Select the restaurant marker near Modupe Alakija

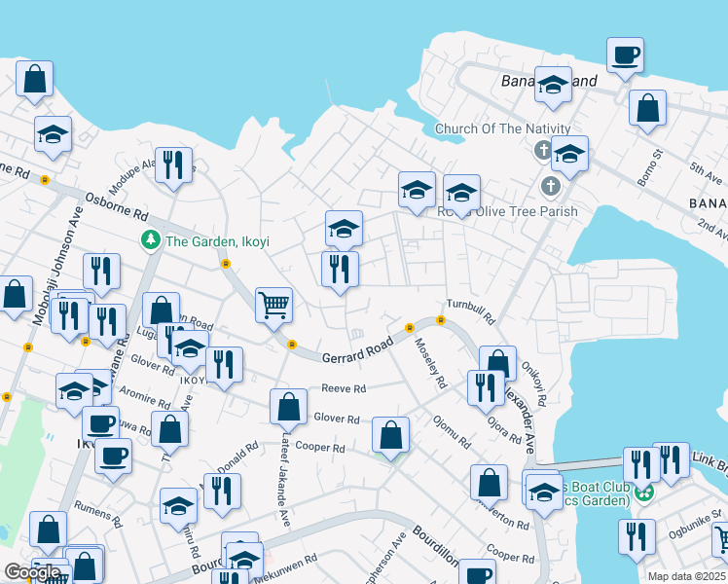click(173, 168)
